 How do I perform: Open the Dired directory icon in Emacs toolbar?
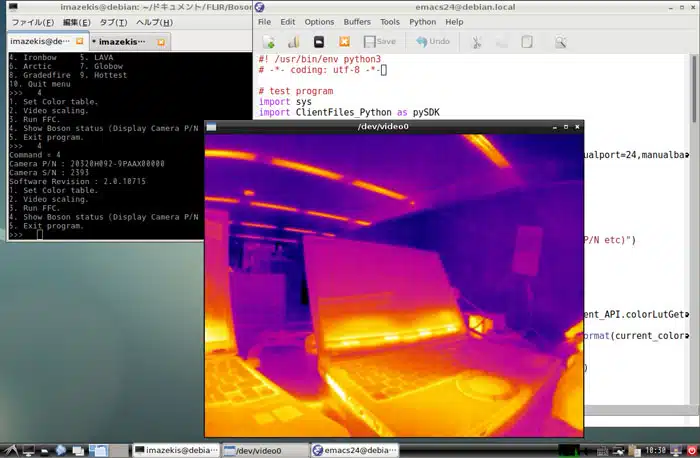click(x=319, y=42)
